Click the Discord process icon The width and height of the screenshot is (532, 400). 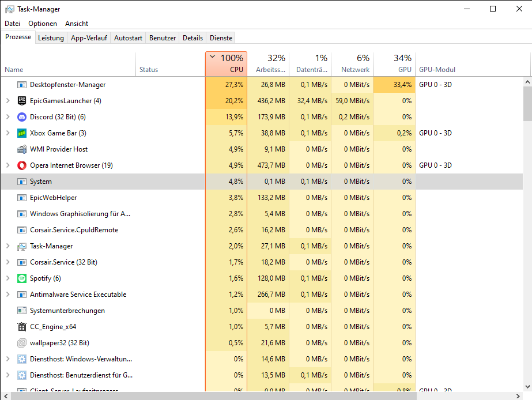click(22, 117)
